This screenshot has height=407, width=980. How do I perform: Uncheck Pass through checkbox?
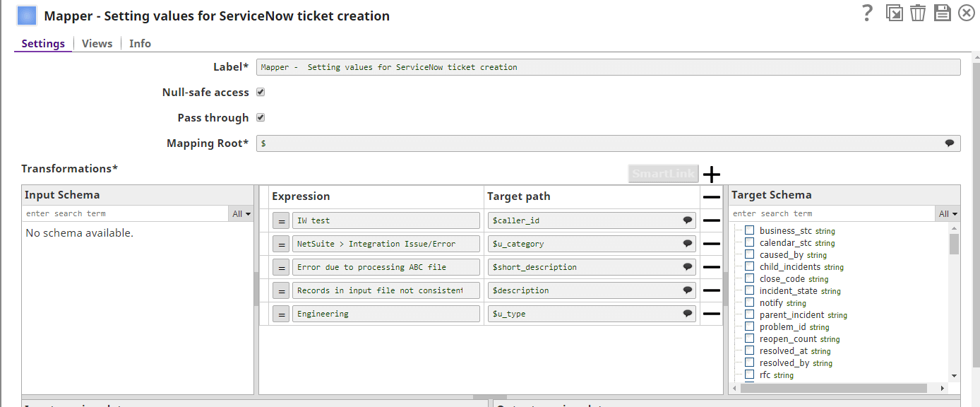(x=261, y=118)
